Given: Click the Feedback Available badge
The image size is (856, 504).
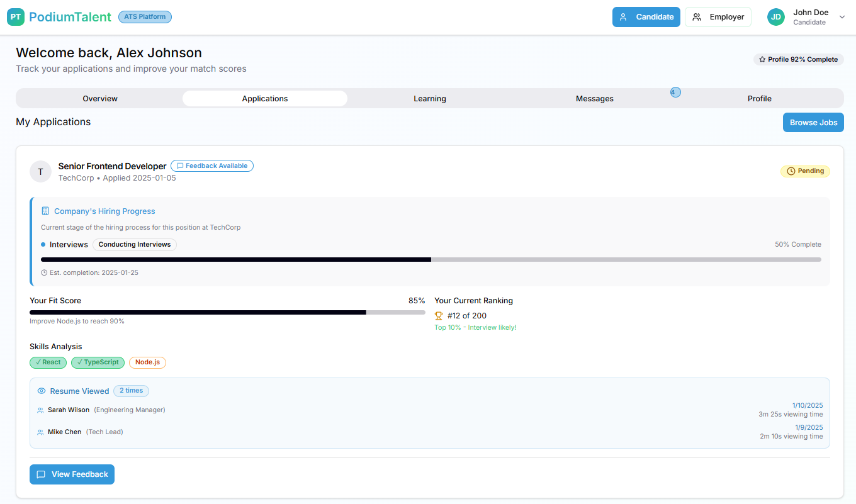Looking at the screenshot, I should point(212,166).
